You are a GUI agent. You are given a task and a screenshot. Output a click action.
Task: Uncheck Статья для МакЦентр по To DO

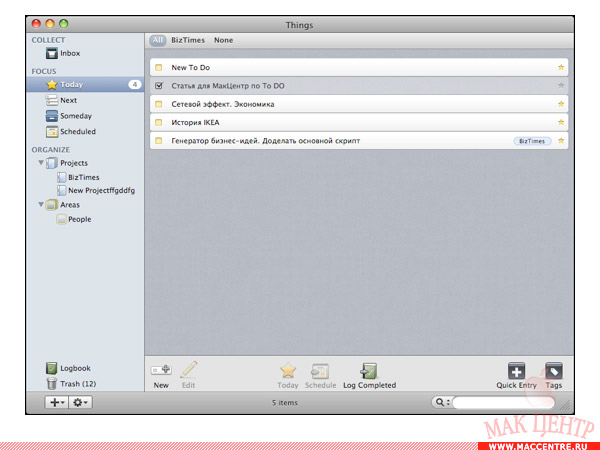coord(159,85)
